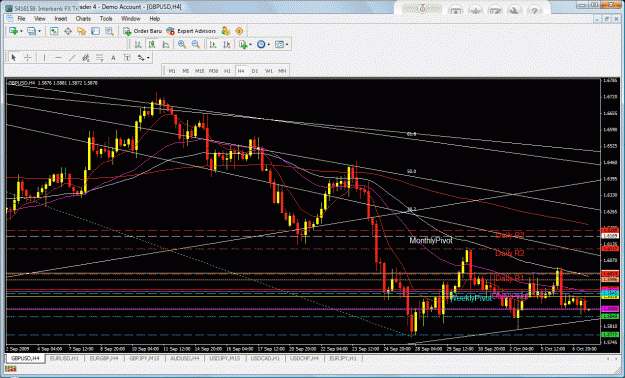
Task: Switch to the AUDUSD,H4 chart tab
Action: click(x=185, y=359)
